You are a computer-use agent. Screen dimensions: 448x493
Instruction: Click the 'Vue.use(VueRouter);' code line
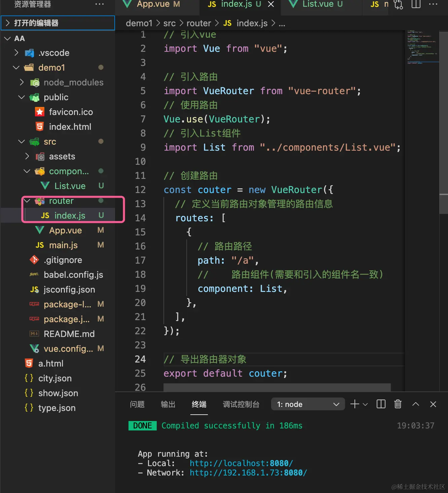coord(217,119)
